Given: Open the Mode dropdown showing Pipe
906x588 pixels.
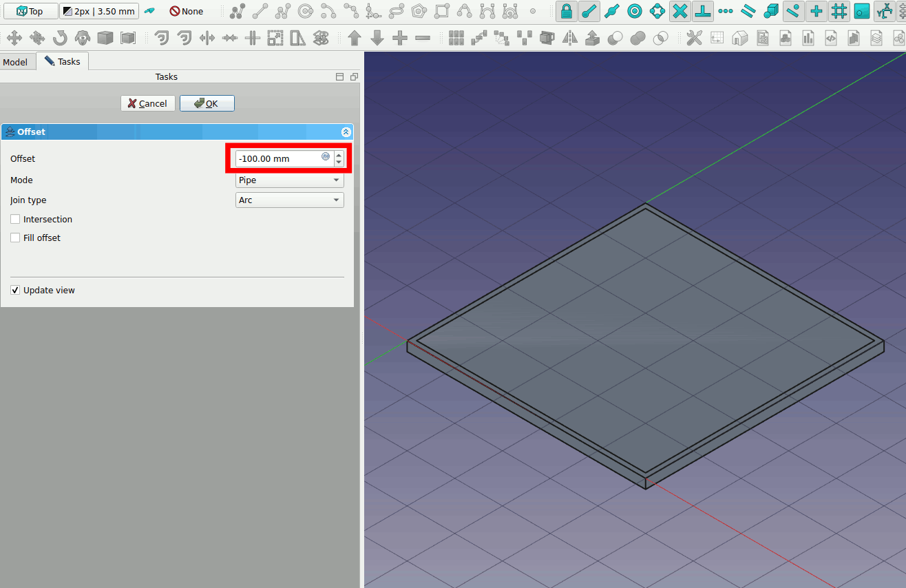Looking at the screenshot, I should pos(289,180).
